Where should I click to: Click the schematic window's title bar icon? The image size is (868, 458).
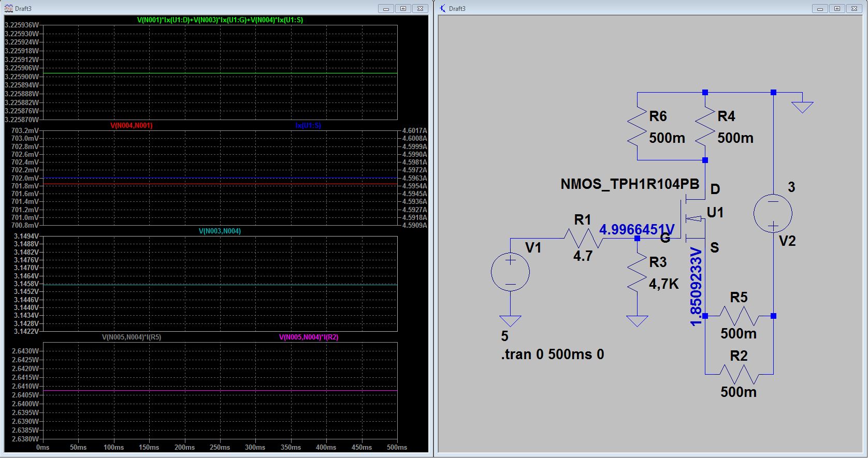tap(442, 8)
